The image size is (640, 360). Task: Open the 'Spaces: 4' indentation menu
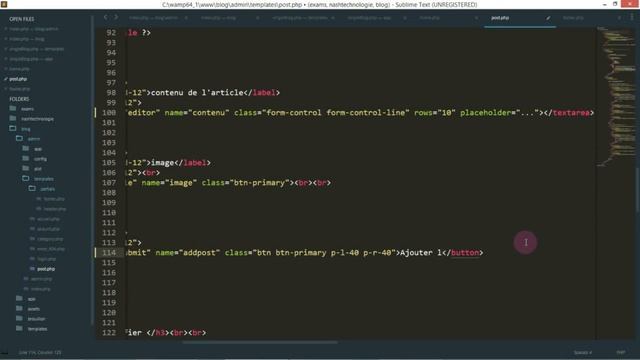[583, 352]
